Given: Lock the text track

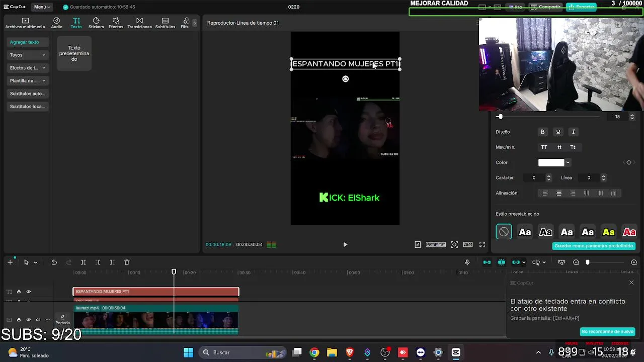Looking at the screenshot, I should (x=19, y=292).
